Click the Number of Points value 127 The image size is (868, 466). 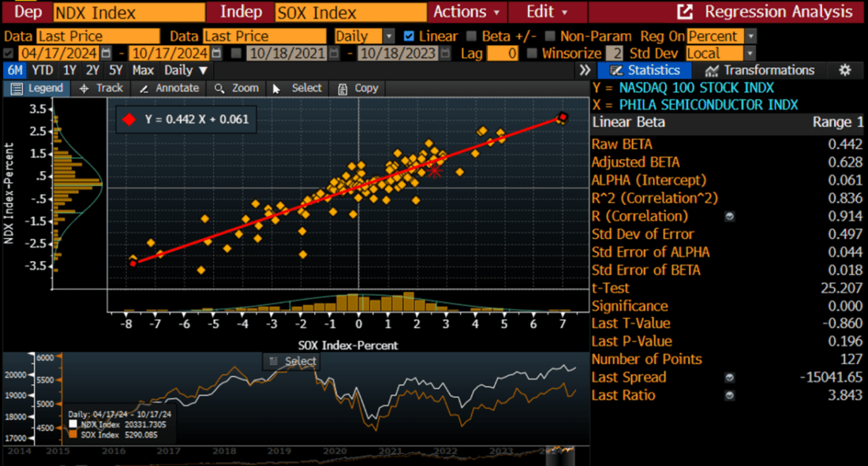[851, 360]
